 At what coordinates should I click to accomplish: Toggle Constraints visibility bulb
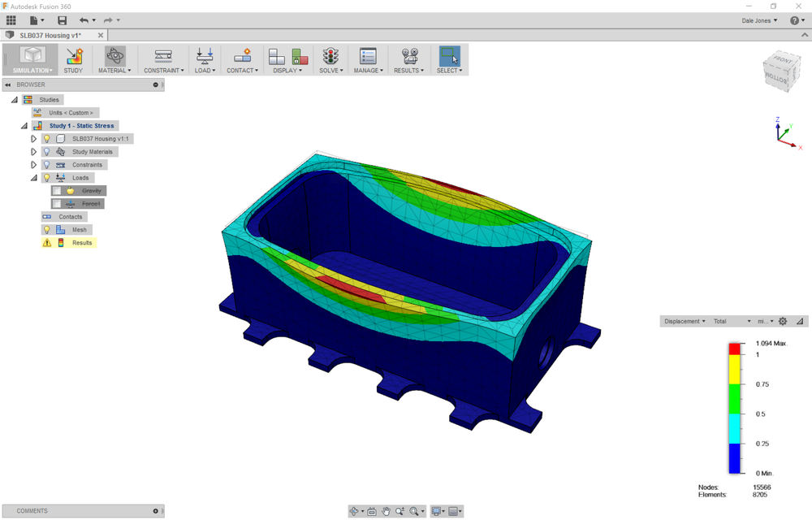tap(46, 165)
